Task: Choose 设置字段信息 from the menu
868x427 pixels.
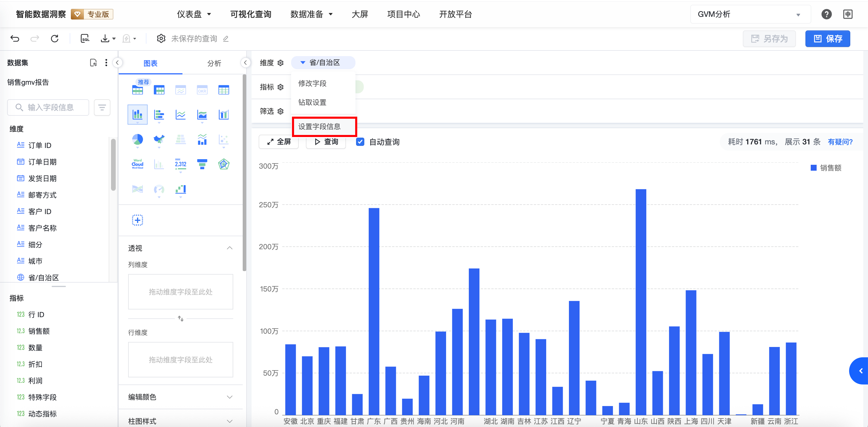Action: coord(319,127)
